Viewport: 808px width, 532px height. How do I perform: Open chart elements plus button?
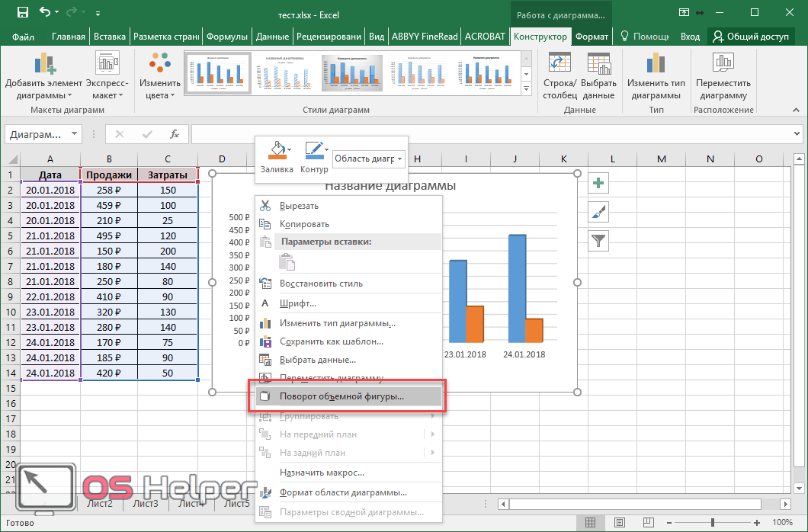[598, 183]
